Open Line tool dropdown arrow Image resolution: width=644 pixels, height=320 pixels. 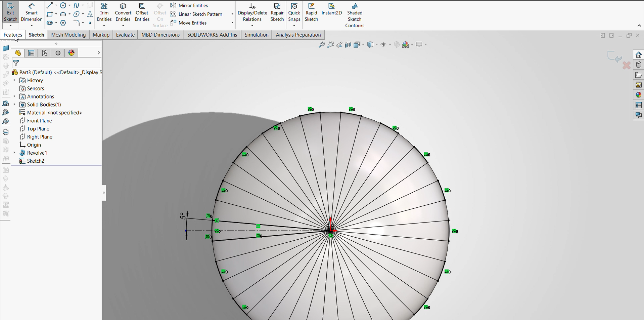coord(56,5)
